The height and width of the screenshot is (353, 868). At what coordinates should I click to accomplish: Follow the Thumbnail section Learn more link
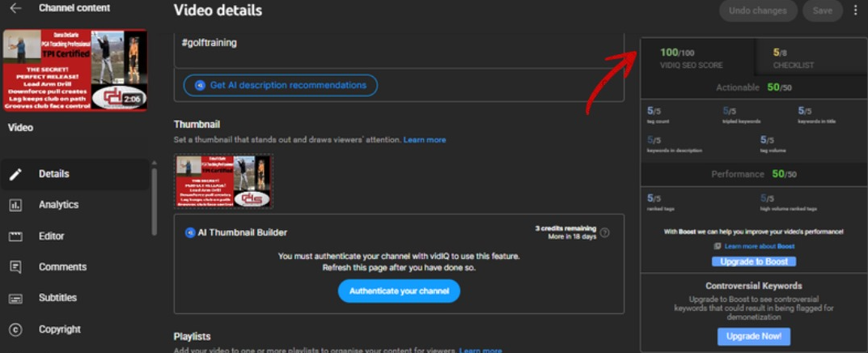point(425,140)
